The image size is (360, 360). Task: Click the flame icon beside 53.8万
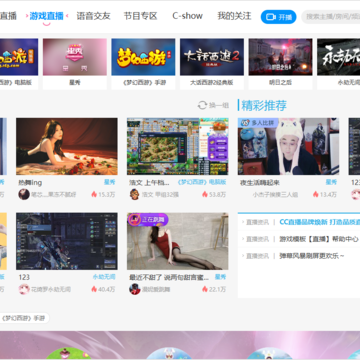(x=205, y=194)
